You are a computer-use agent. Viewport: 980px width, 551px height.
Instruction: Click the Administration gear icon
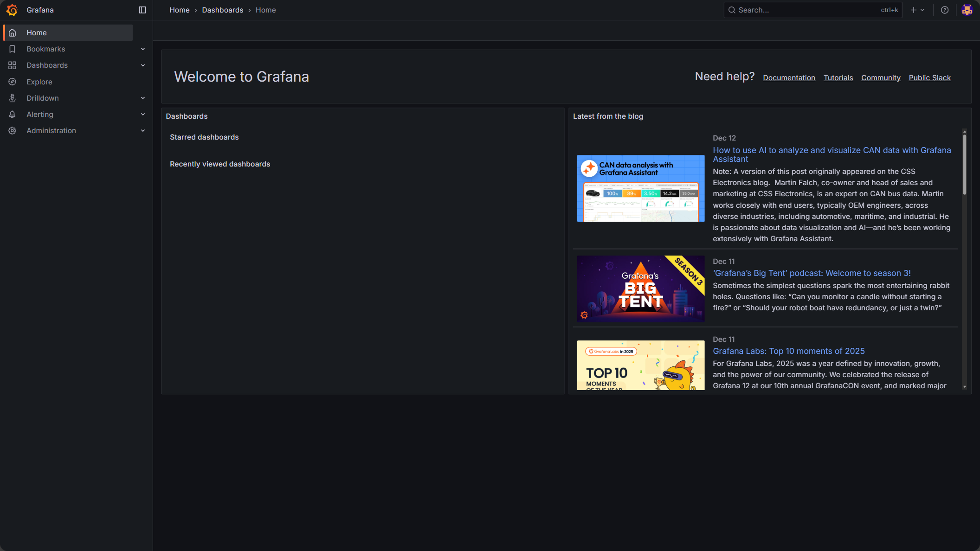point(13,131)
